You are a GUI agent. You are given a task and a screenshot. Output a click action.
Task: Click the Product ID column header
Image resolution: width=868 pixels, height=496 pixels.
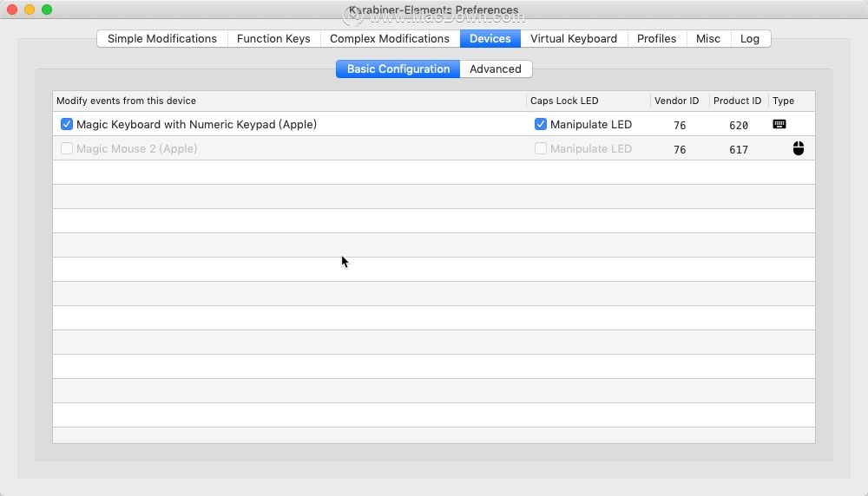(x=739, y=101)
